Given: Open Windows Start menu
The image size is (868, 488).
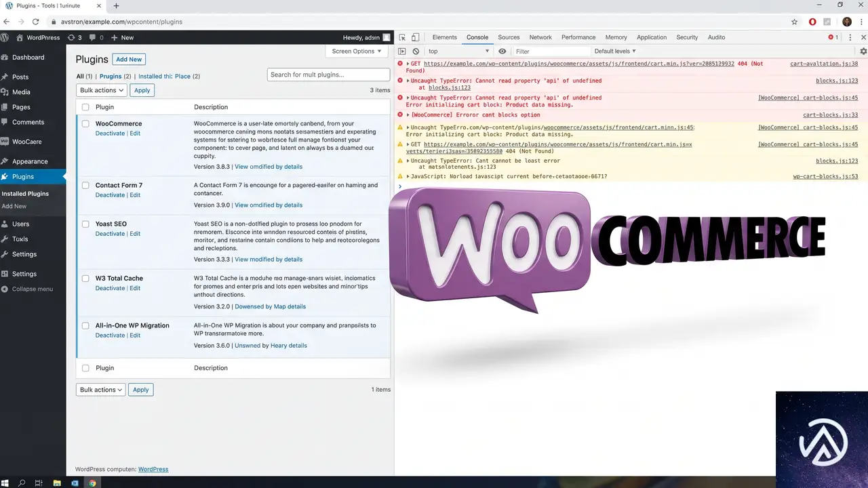Looking at the screenshot, I should point(5,483).
